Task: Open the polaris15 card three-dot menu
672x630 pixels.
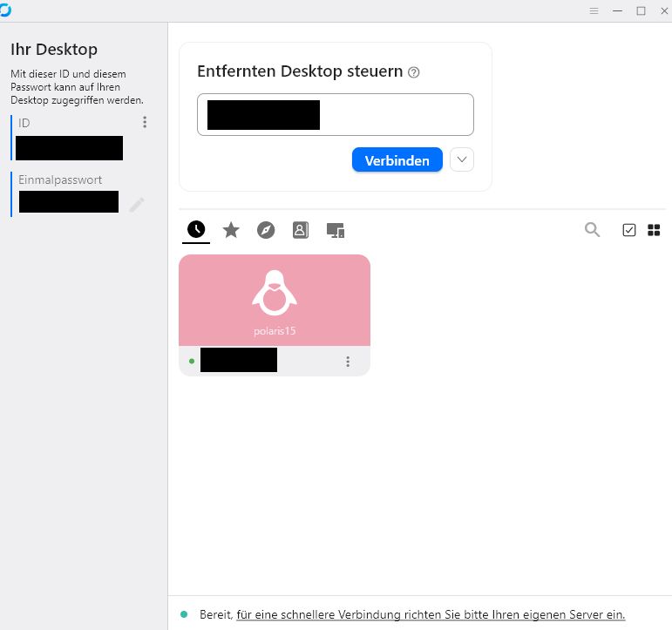Action: point(348,362)
